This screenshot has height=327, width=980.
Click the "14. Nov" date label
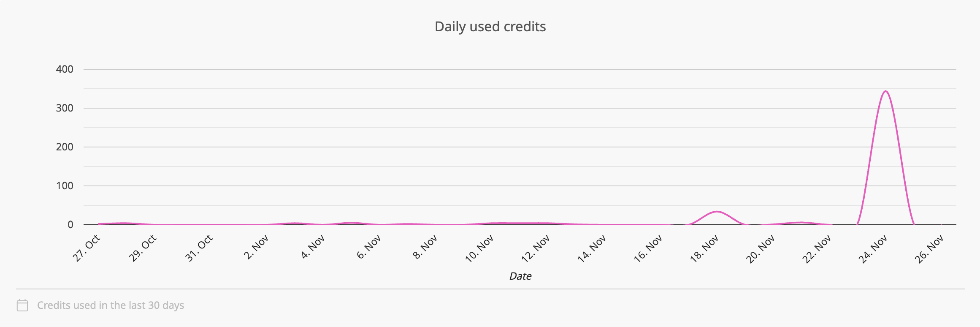(x=592, y=249)
